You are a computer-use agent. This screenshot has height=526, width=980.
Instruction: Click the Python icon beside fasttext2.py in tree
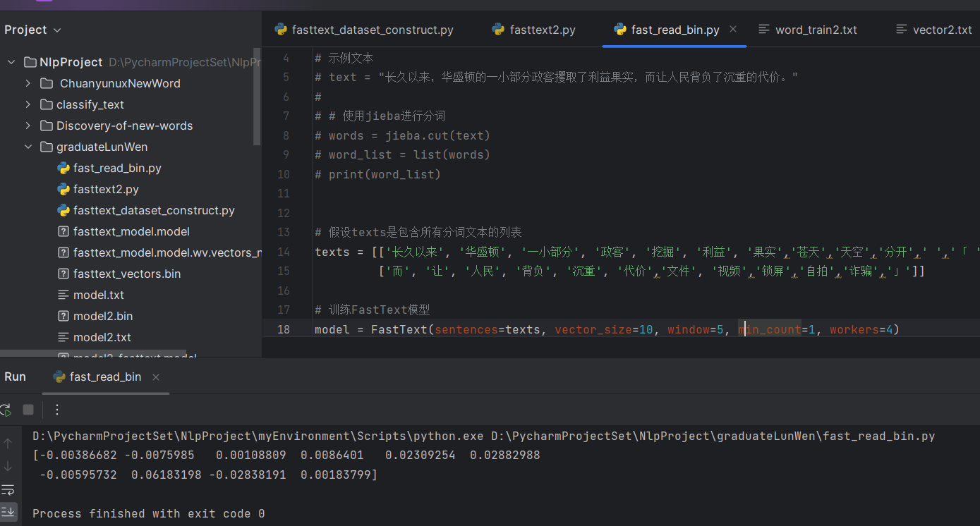coord(63,189)
